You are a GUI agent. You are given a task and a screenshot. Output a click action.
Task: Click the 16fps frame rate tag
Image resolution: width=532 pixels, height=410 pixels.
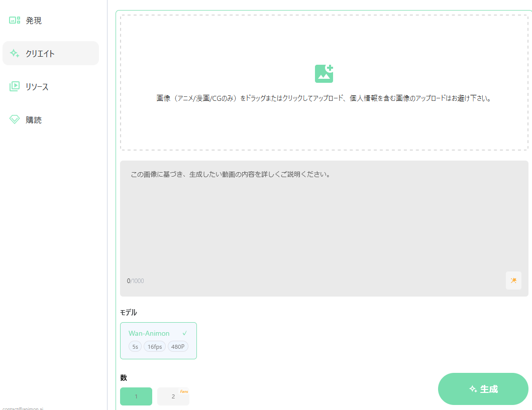coord(155,347)
